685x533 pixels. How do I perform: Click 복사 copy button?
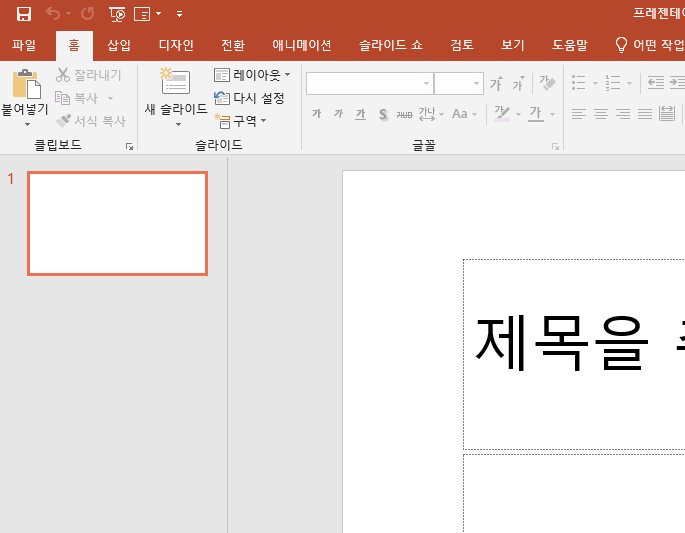(76, 98)
